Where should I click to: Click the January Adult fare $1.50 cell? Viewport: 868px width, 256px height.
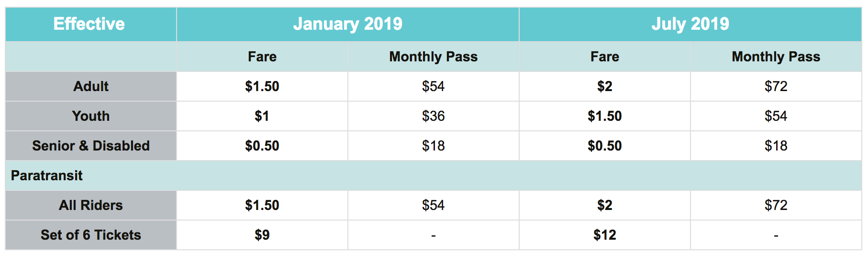pos(262,86)
